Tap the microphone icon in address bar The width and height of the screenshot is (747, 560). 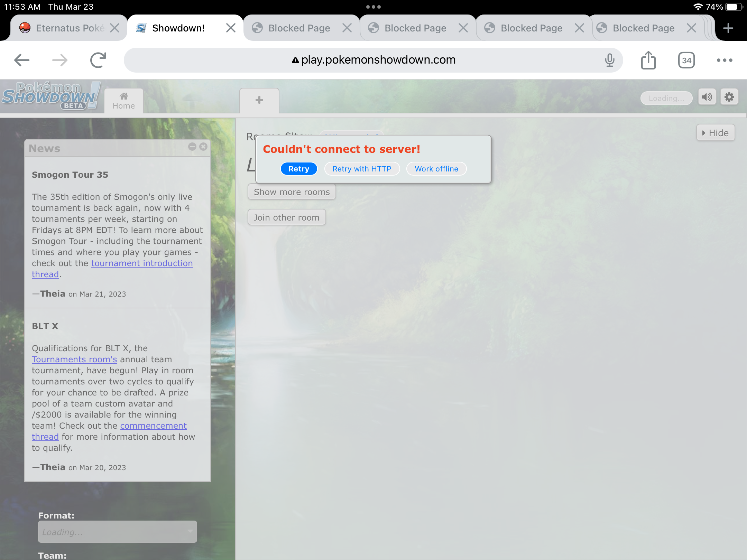click(610, 60)
